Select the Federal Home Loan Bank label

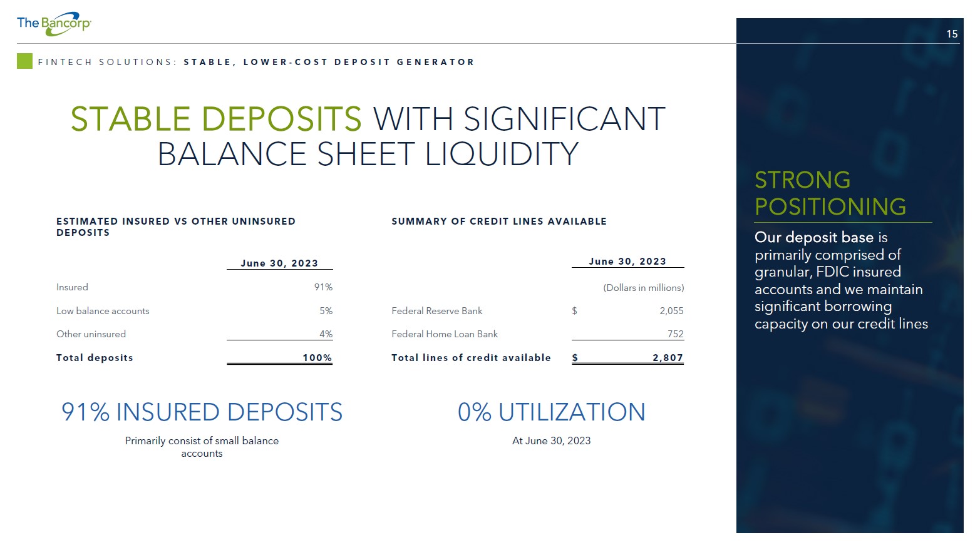pos(445,334)
